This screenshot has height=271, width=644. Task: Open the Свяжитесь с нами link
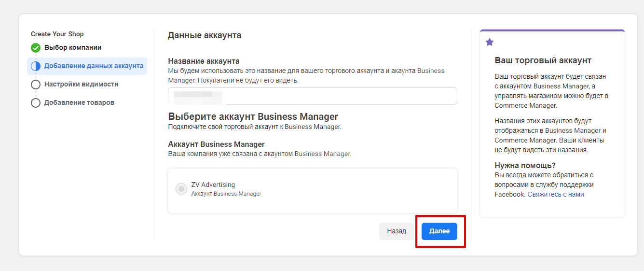click(x=555, y=194)
